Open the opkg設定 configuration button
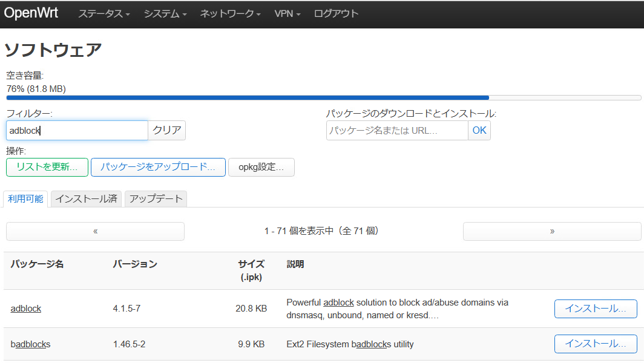This screenshot has width=644, height=363. pos(261,167)
